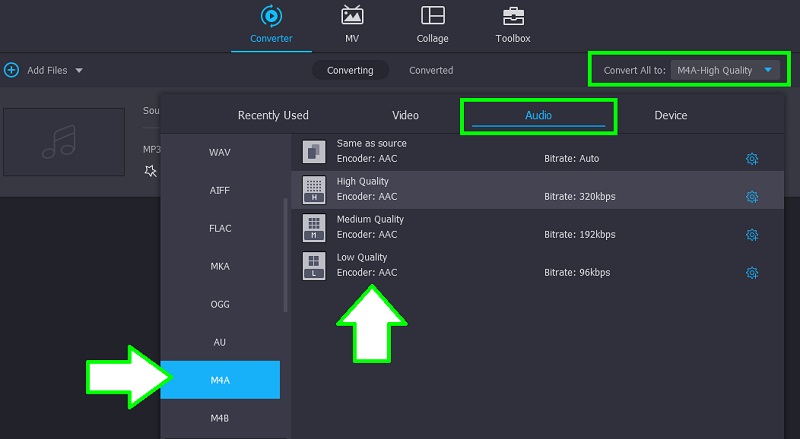Switch to the Device tab
The image size is (800, 439).
point(670,115)
